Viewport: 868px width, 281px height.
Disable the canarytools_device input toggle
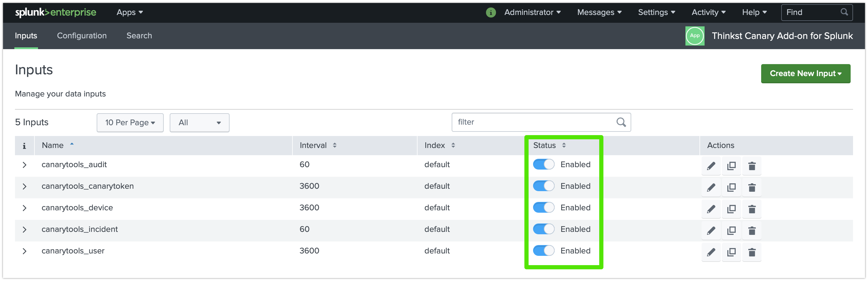point(544,208)
